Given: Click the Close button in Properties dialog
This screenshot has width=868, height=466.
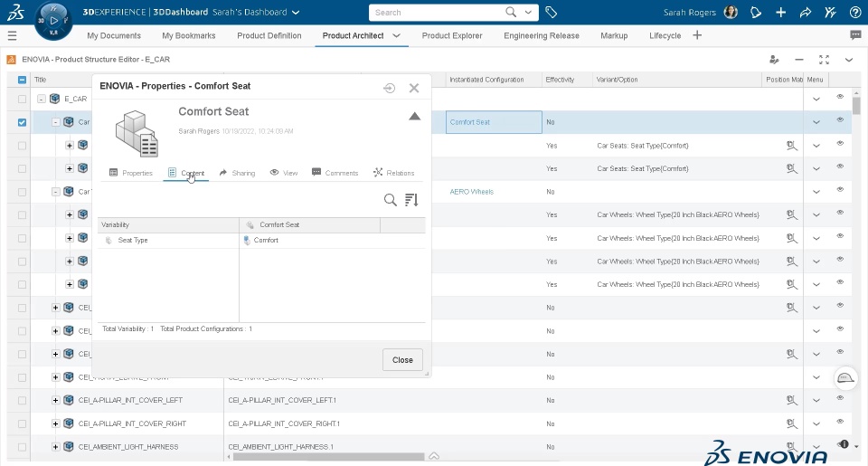Looking at the screenshot, I should [x=402, y=360].
